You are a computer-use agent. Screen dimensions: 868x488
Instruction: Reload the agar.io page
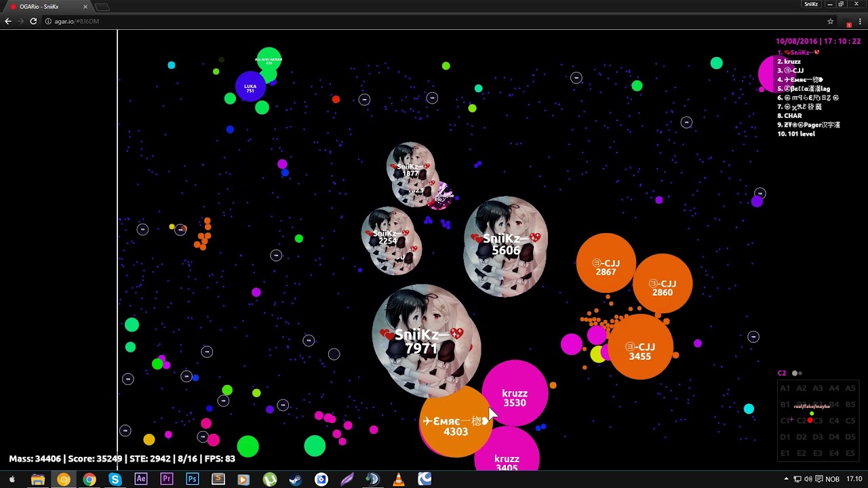(33, 21)
